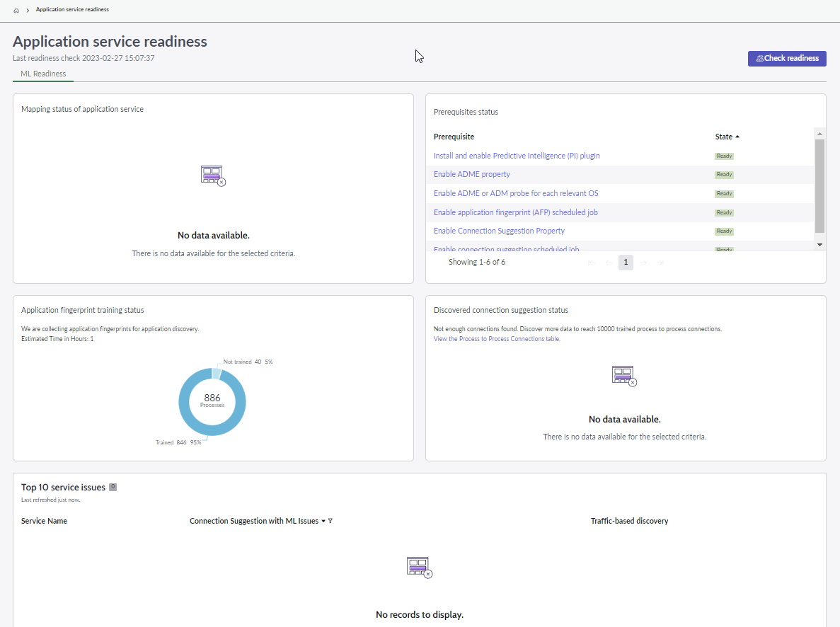The width and height of the screenshot is (840, 627).
Task: Select the ML Readiness tab
Action: coord(43,74)
